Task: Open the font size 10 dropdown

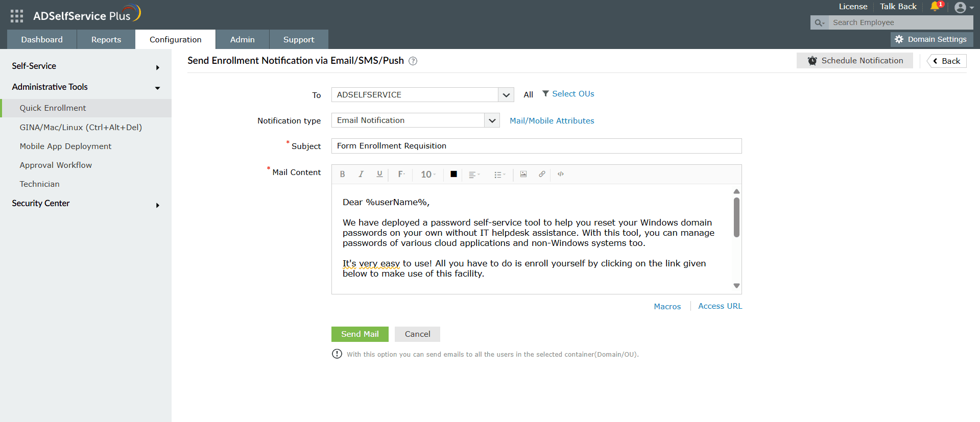Action: [428, 175]
